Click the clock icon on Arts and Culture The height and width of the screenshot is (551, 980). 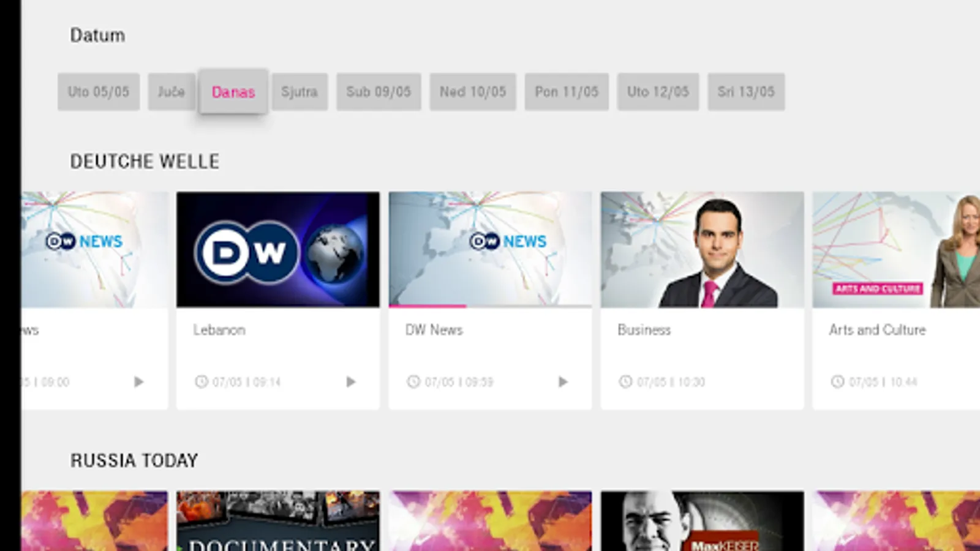tap(837, 382)
